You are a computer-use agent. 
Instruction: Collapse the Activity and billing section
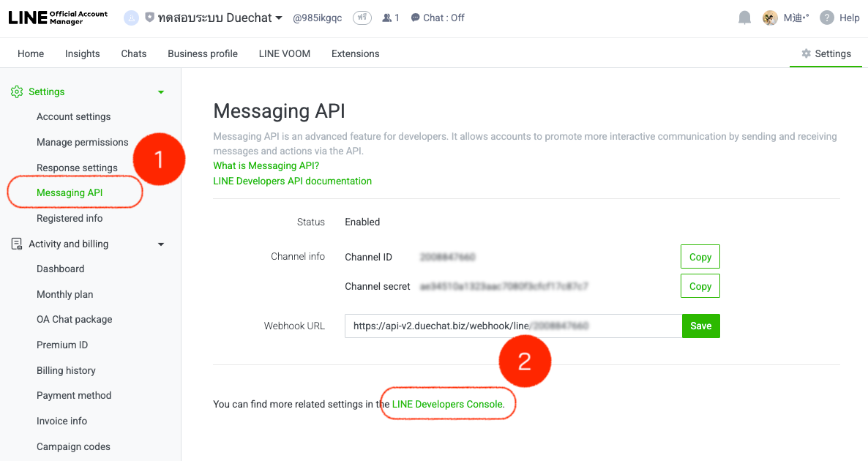click(160, 244)
